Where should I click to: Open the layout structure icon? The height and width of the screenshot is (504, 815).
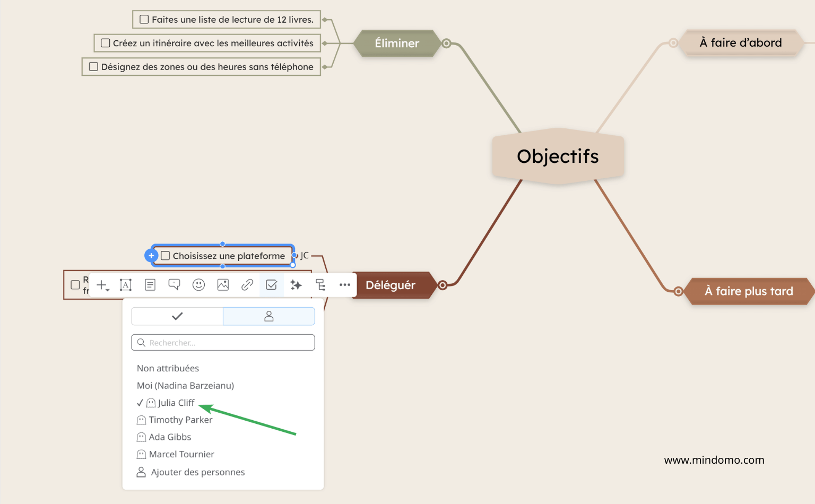pyautogui.click(x=320, y=285)
